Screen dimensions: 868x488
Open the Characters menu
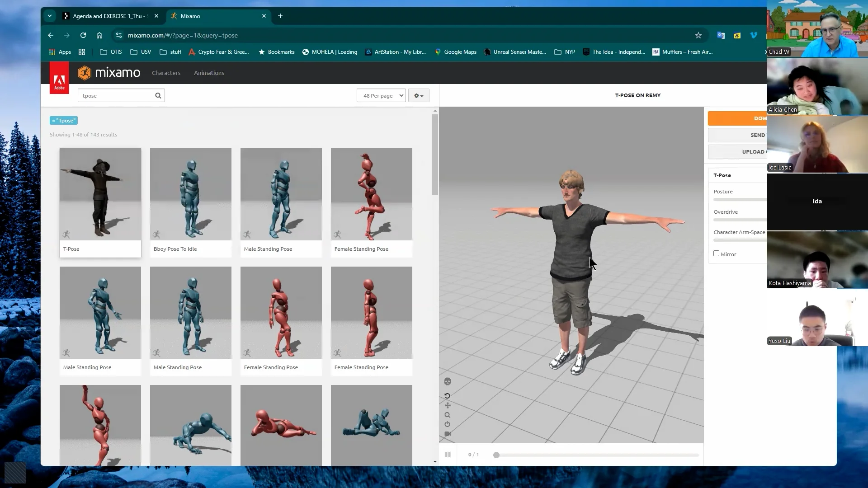pyautogui.click(x=166, y=73)
